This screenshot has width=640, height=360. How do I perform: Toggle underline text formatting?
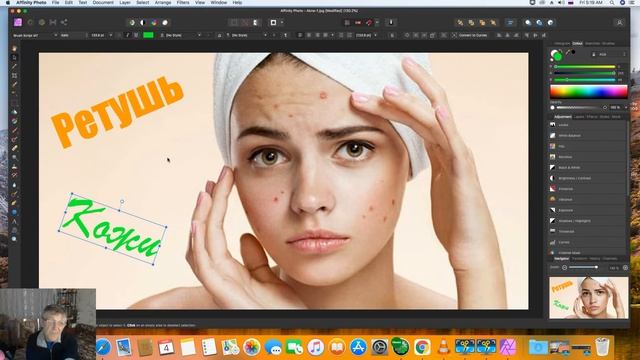136,36
